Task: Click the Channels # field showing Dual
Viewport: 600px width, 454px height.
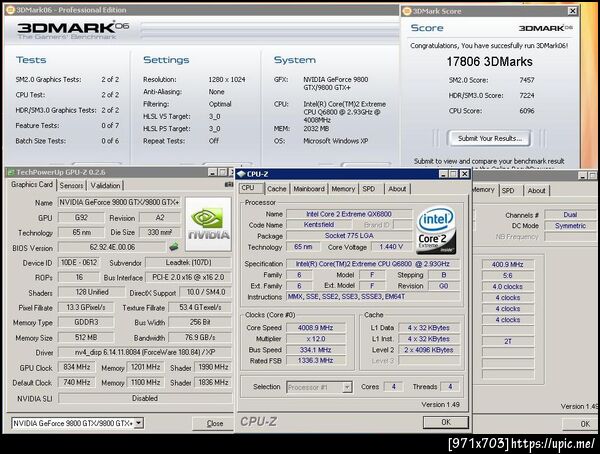Action: pyautogui.click(x=570, y=215)
